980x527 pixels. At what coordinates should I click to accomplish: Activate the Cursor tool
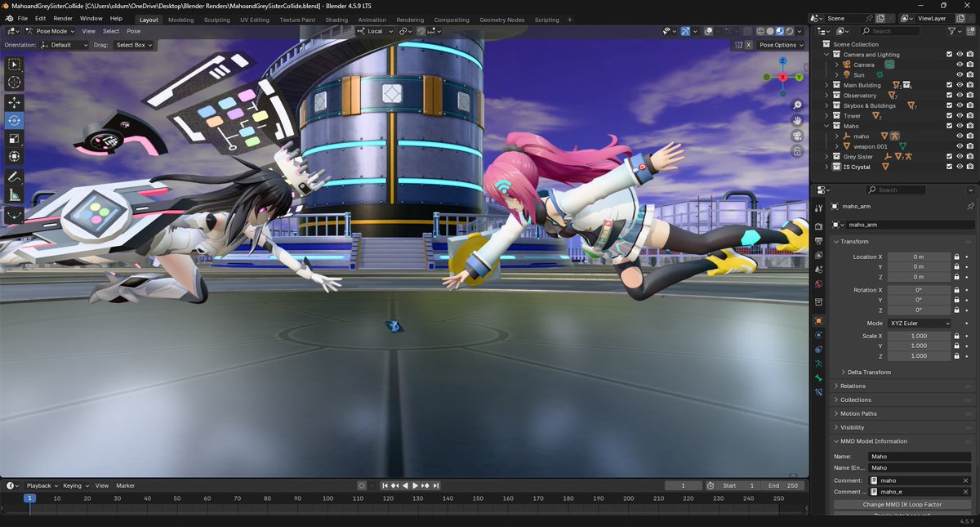click(15, 82)
